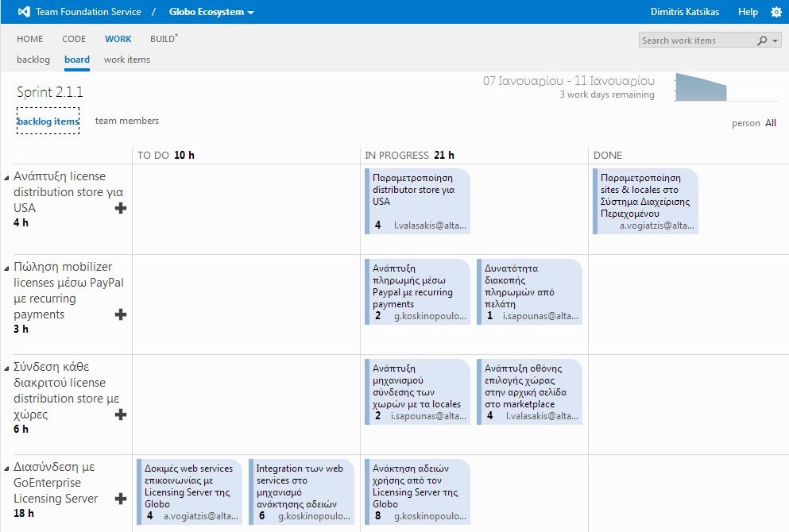Open the Ανάπτυξη πληρωμής μέσω Paypal card

coord(418,291)
